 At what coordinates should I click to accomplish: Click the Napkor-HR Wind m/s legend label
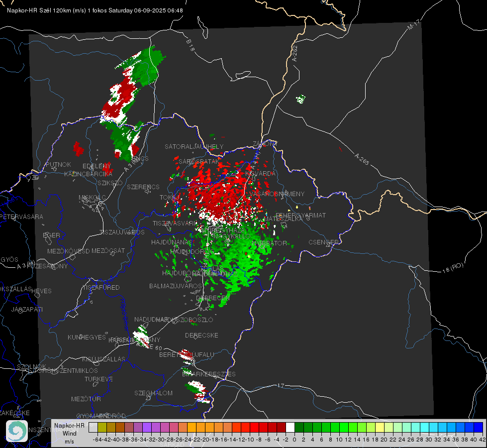coord(69,433)
